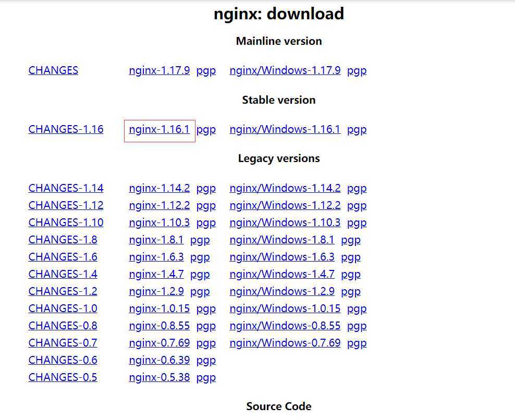515x420 pixels.
Task: Open CHANGES-0.6 changelog
Action: tap(63, 360)
